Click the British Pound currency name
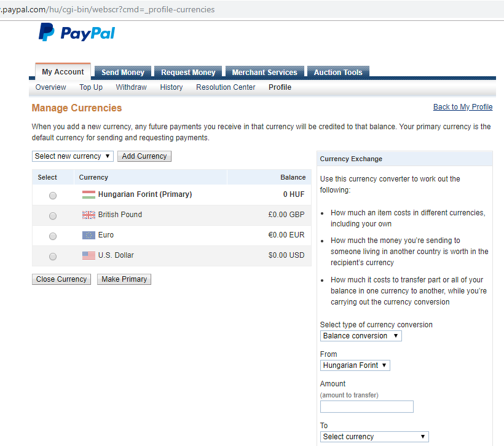The image size is (504, 446). tap(120, 215)
